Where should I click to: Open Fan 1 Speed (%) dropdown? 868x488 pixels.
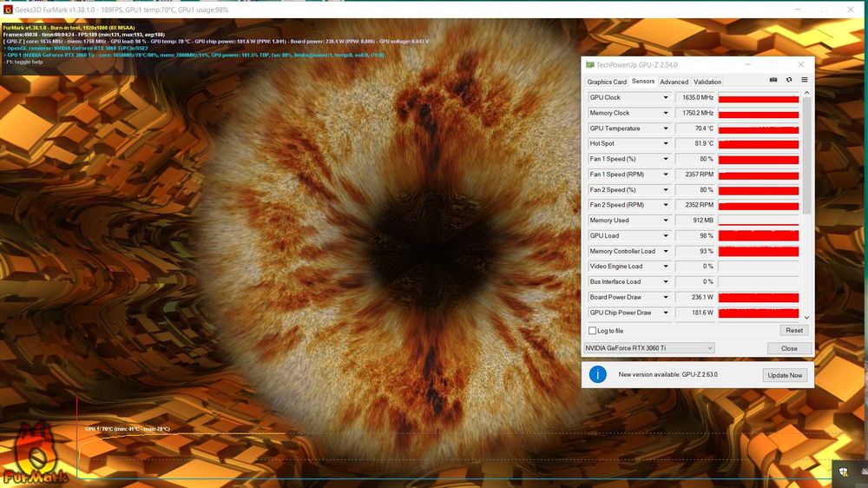(x=666, y=159)
